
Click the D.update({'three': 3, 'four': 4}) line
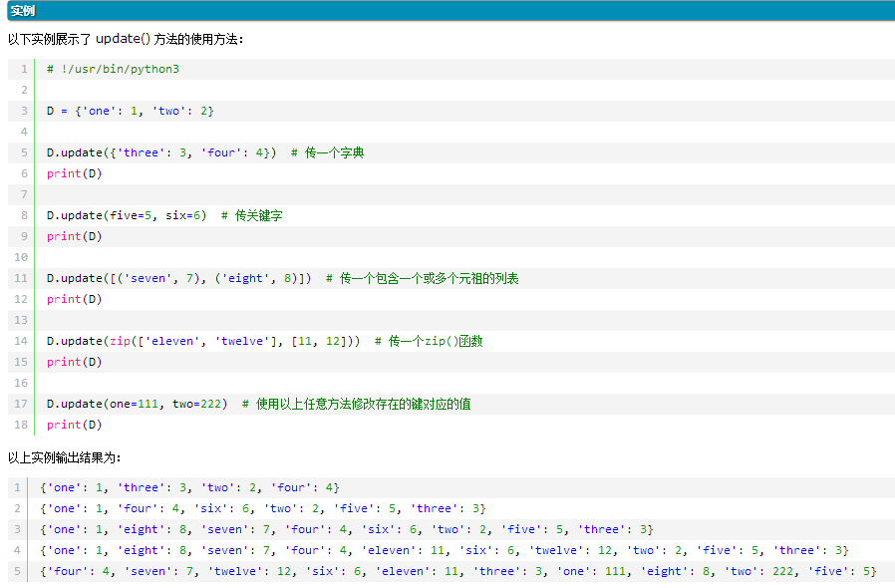coord(161,152)
